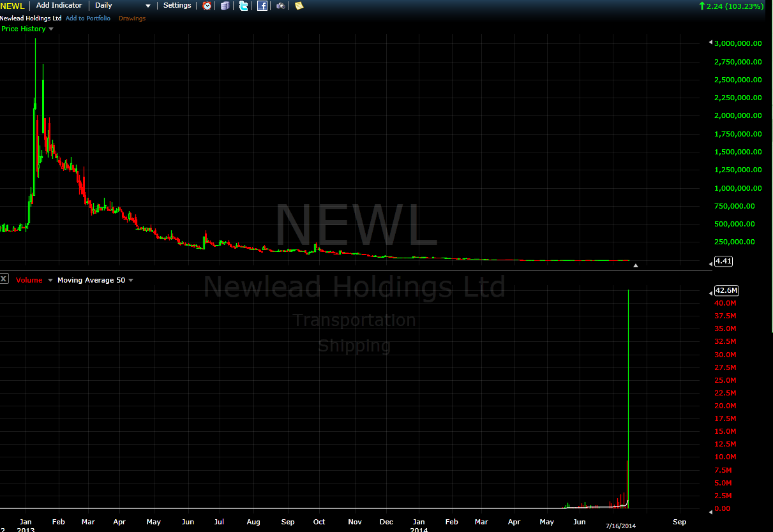Share chart on Twitter

pos(243,6)
